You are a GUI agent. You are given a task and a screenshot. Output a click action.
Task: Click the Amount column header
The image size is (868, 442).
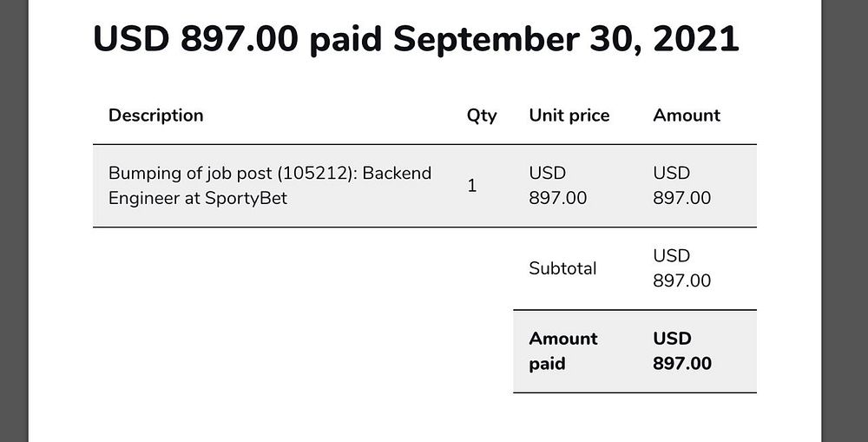click(x=687, y=115)
